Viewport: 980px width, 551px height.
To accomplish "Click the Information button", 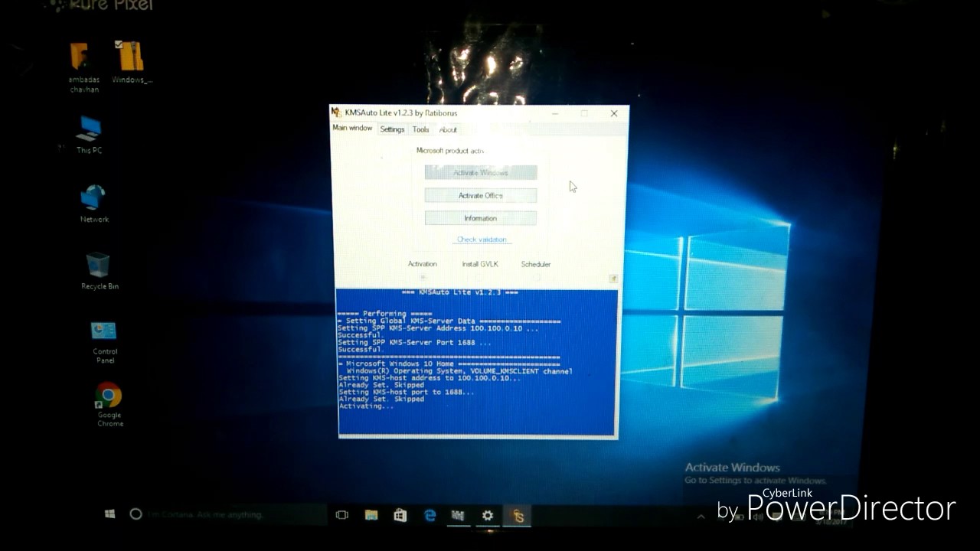I will point(481,219).
